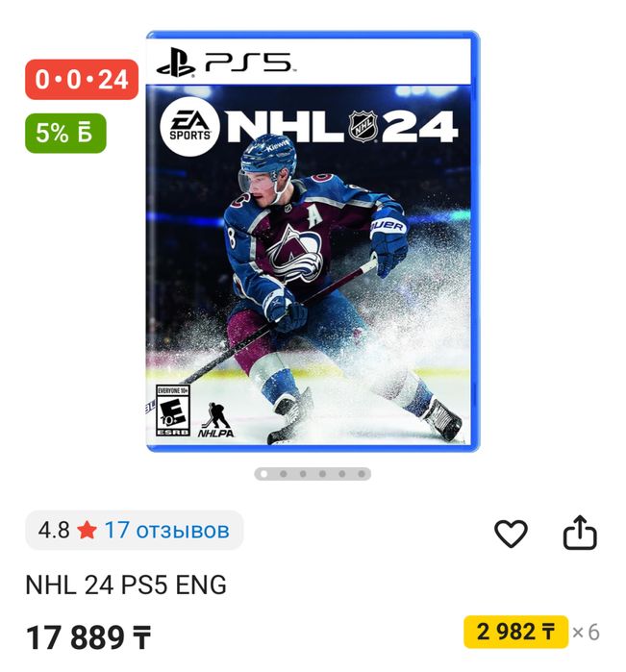Tap the ×6 installment count label
The image size is (626, 672).
pyautogui.click(x=586, y=633)
